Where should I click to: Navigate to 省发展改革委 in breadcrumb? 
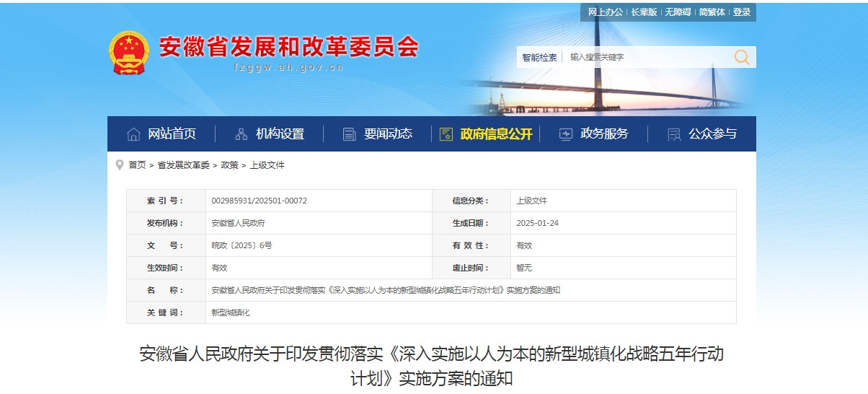click(183, 165)
